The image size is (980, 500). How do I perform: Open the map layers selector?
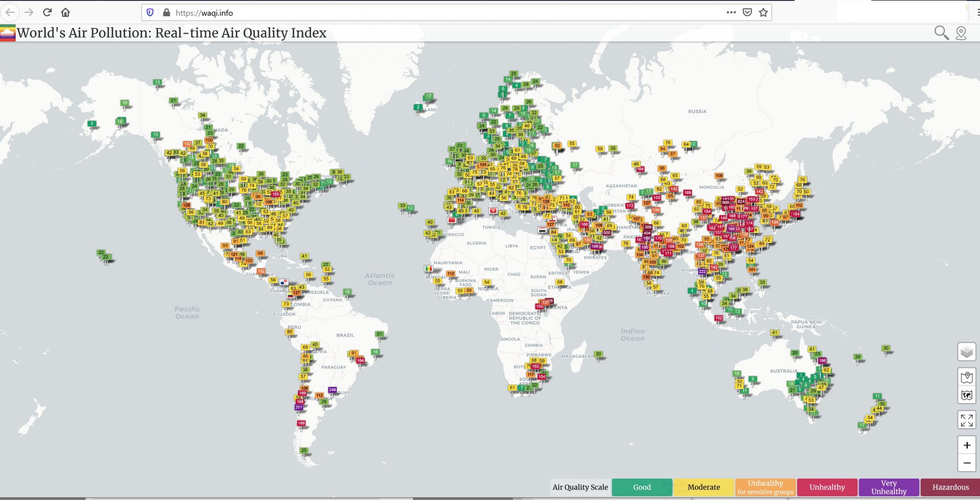[967, 352]
